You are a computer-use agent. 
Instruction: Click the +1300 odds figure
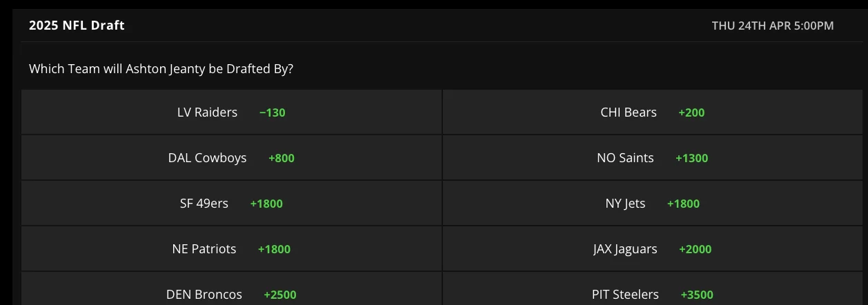691,158
